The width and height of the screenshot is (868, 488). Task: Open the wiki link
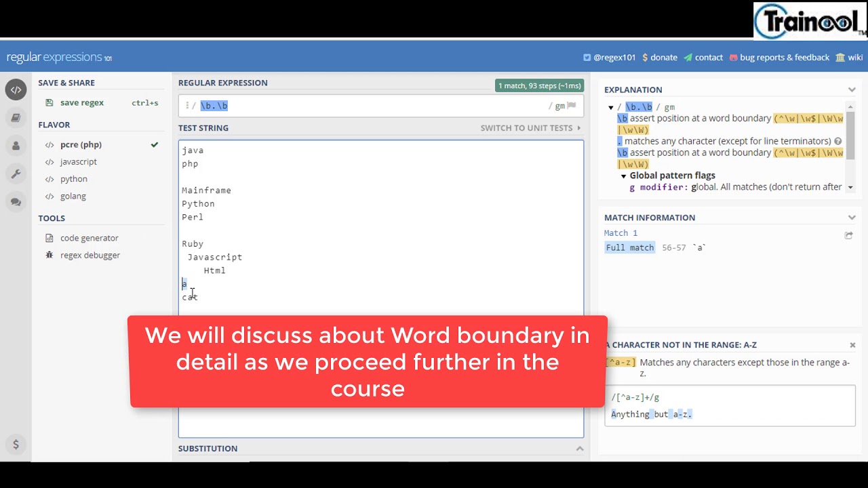(x=849, y=58)
